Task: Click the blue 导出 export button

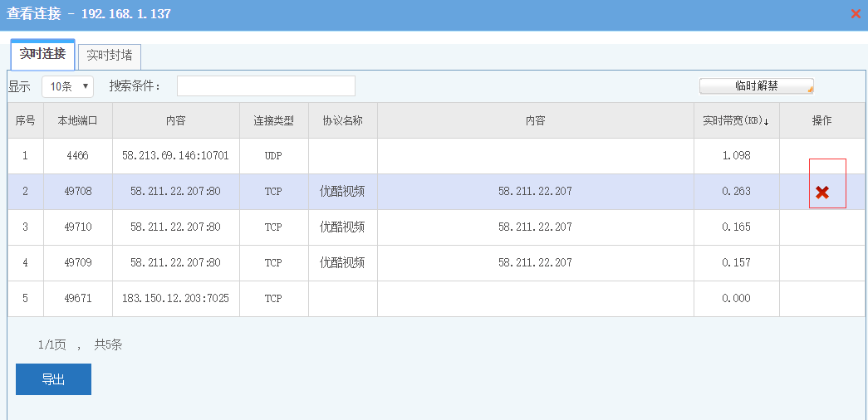Action: (x=53, y=379)
